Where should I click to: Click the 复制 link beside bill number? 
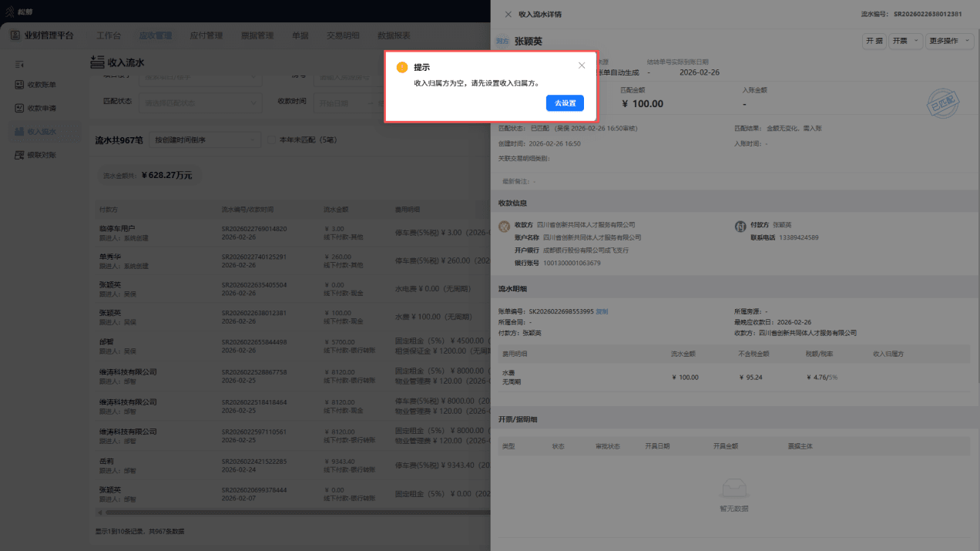point(602,311)
